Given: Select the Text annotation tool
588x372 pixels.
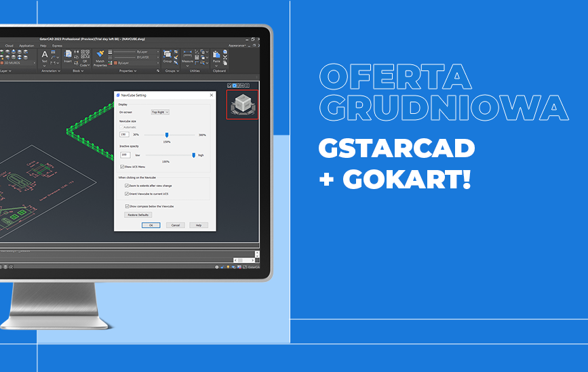Looking at the screenshot, I should point(45,56).
